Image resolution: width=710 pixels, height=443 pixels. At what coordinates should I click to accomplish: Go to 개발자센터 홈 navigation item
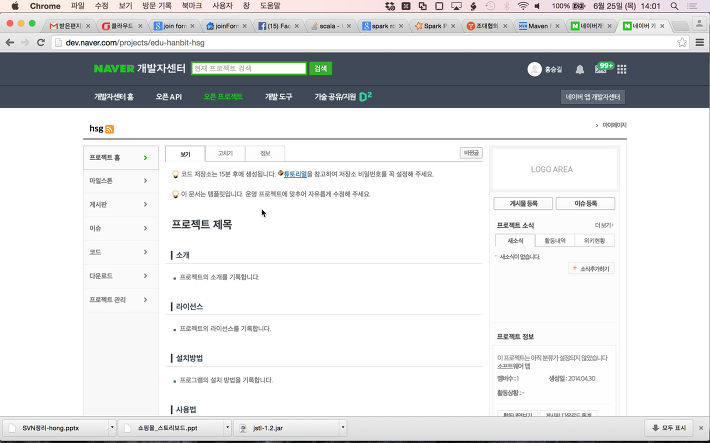(x=114, y=97)
